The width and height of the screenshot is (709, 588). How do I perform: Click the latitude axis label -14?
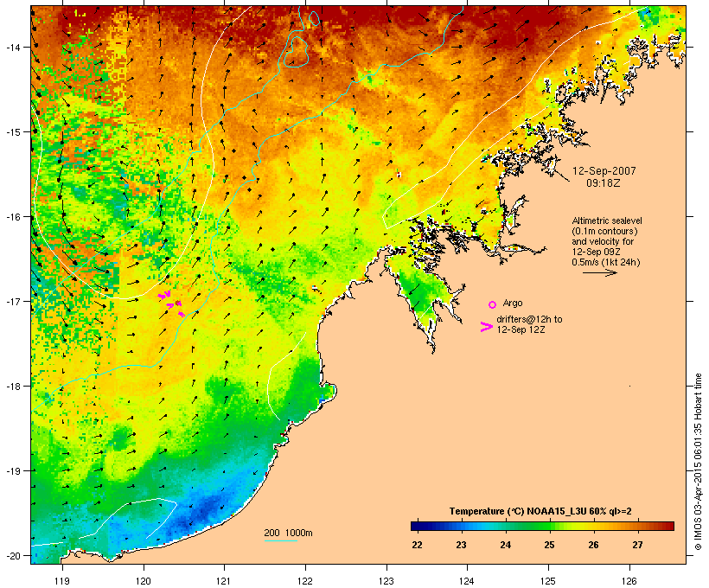(x=12, y=47)
